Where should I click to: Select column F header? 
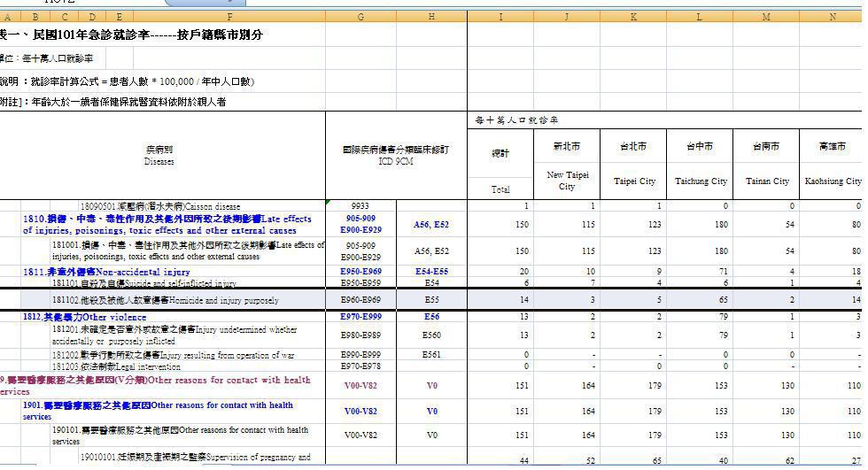pos(229,17)
